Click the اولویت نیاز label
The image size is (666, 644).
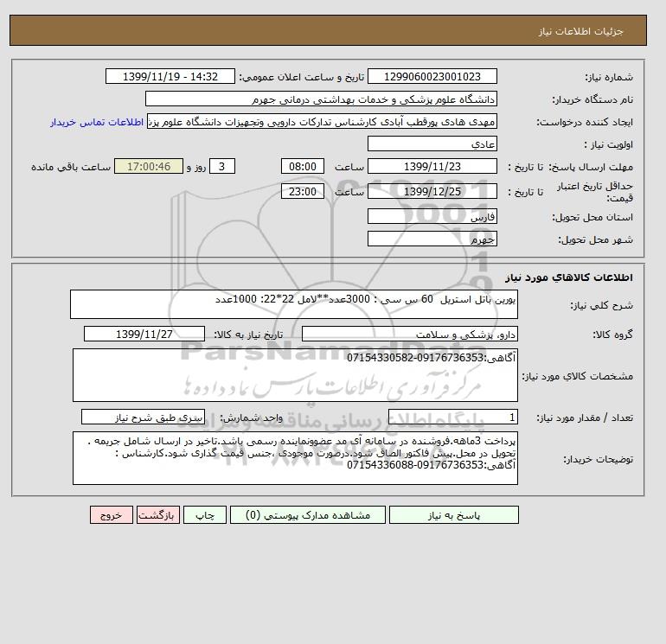point(609,144)
